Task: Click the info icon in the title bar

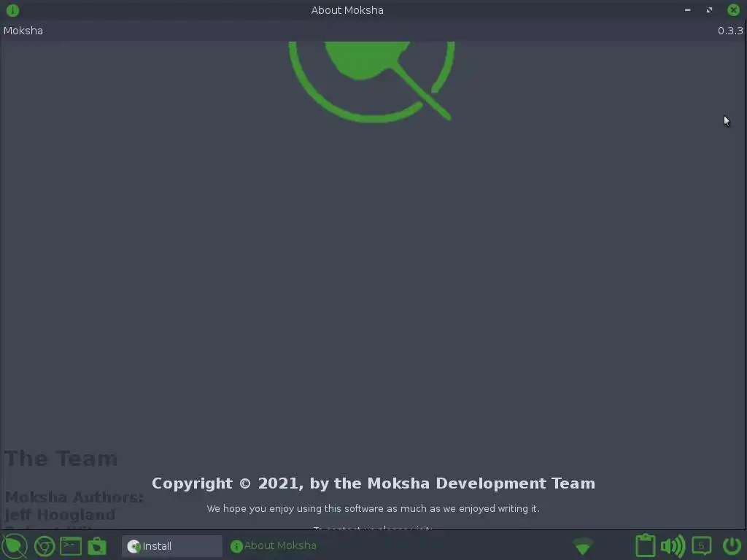Action: pos(12,10)
